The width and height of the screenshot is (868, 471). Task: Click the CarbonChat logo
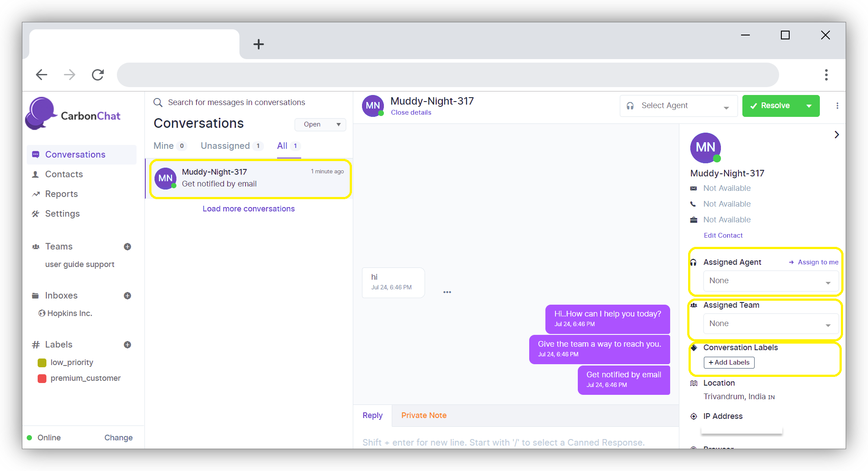(73, 115)
